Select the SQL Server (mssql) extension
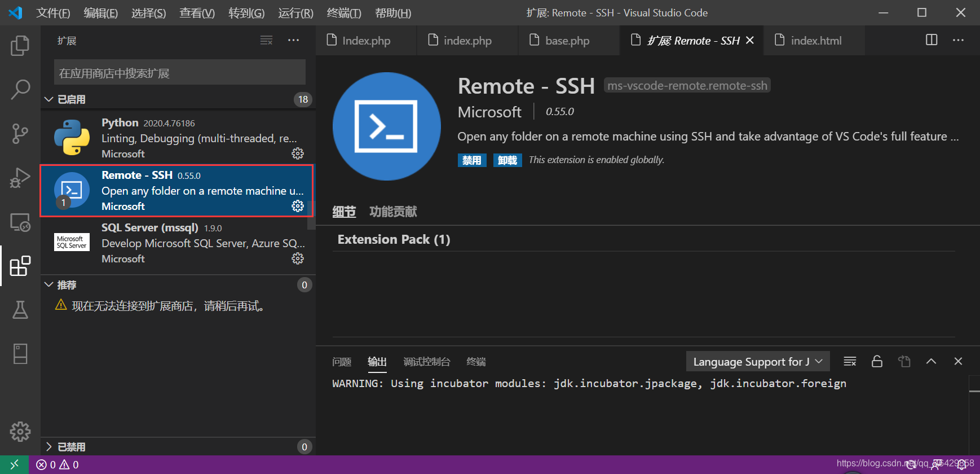Screen dimensions: 980x474 coord(178,243)
